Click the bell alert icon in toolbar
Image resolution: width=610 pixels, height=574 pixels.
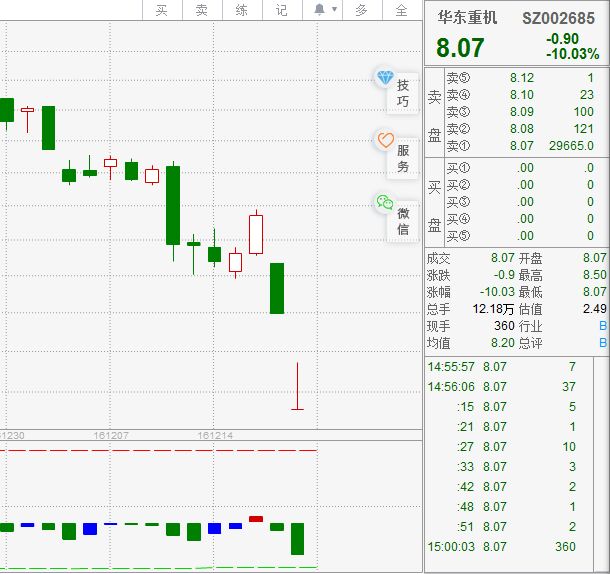319,10
